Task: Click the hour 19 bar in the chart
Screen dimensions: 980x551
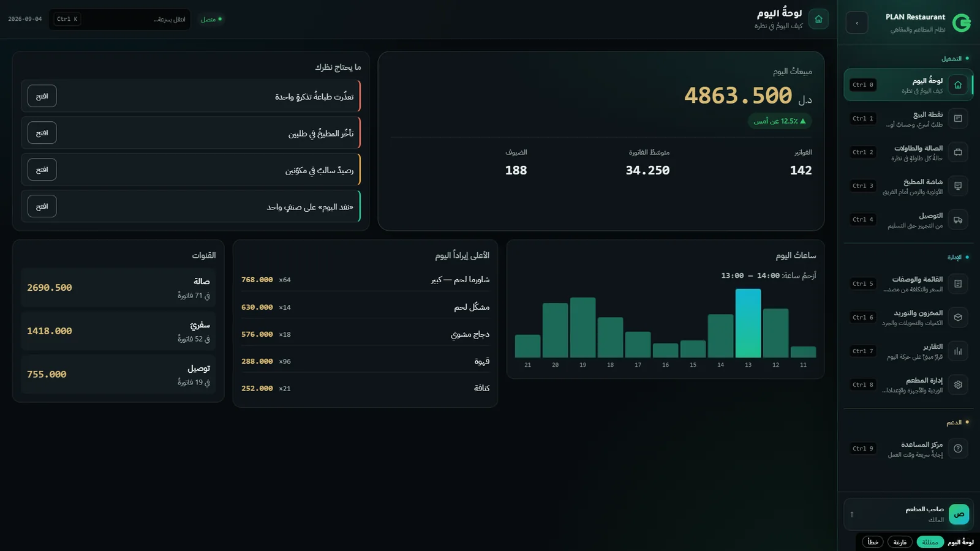Action: point(582,328)
